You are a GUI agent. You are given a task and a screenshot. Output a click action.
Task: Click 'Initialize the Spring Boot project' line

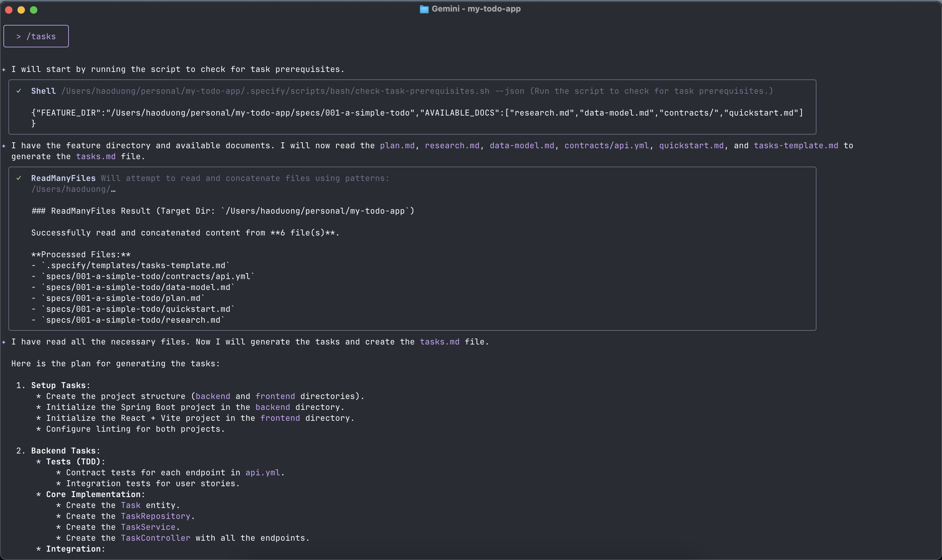[x=196, y=407]
